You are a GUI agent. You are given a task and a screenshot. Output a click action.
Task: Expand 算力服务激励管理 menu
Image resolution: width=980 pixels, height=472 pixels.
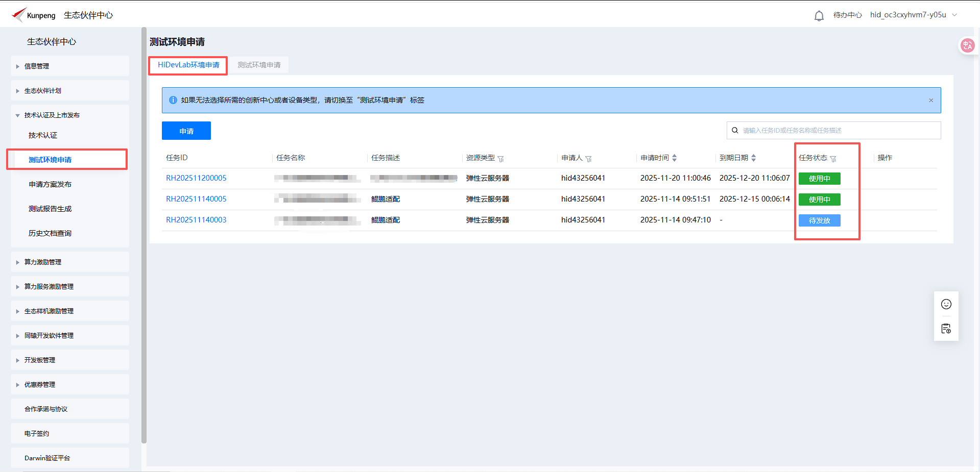[69, 286]
